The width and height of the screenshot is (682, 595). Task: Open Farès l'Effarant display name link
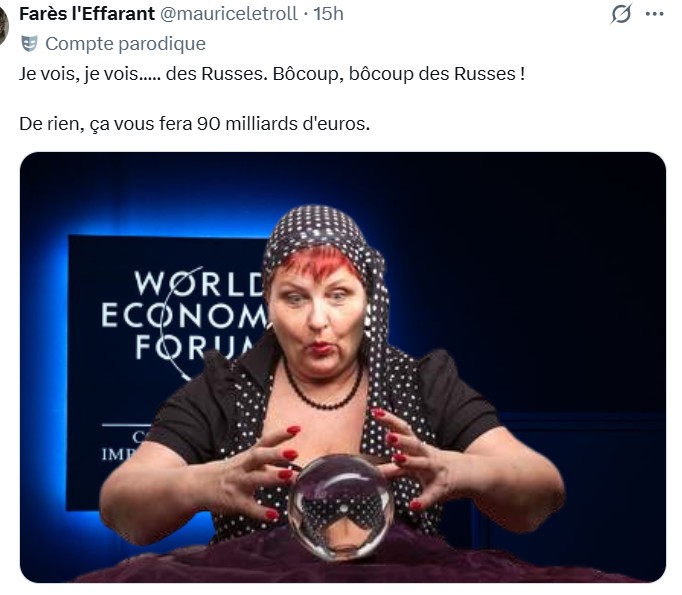tap(87, 14)
